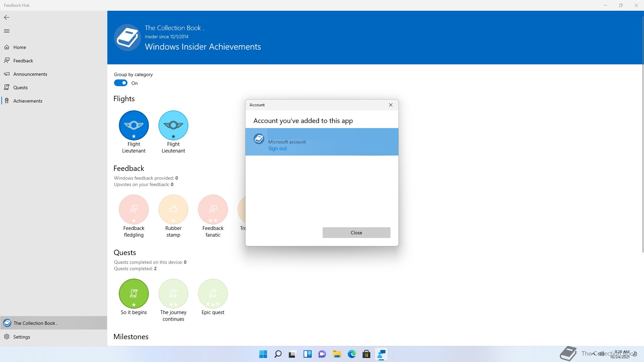Open Announcements in the sidebar
The width and height of the screenshot is (644, 362).
tap(54, 74)
